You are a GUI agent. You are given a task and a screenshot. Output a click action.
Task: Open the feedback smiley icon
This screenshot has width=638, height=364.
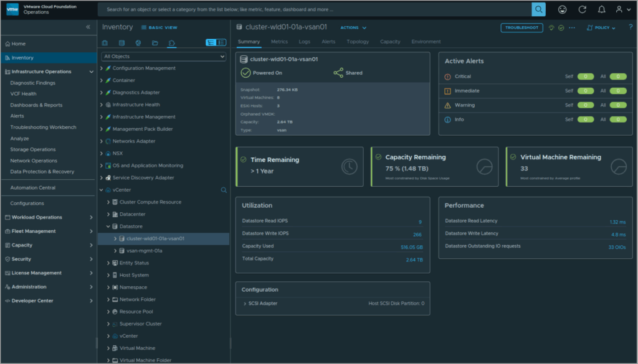563,9
